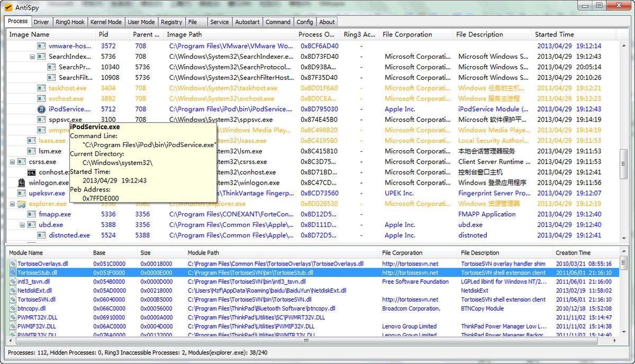Select the Process tab
The height and width of the screenshot is (364, 635).
coord(18,21)
